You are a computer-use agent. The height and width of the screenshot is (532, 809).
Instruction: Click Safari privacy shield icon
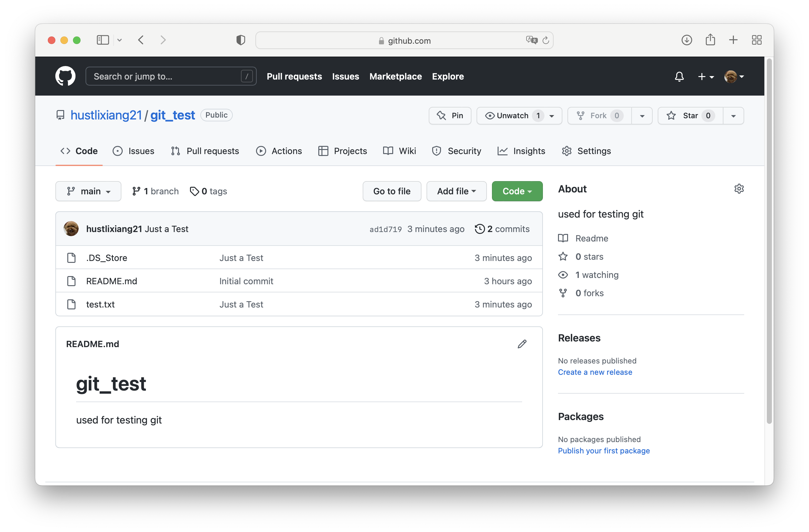(x=241, y=40)
